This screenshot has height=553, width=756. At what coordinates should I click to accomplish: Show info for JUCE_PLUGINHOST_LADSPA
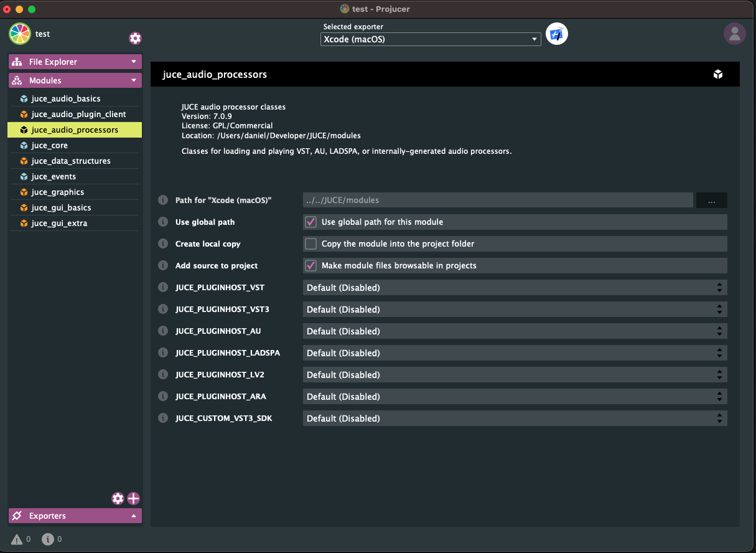pyautogui.click(x=163, y=352)
